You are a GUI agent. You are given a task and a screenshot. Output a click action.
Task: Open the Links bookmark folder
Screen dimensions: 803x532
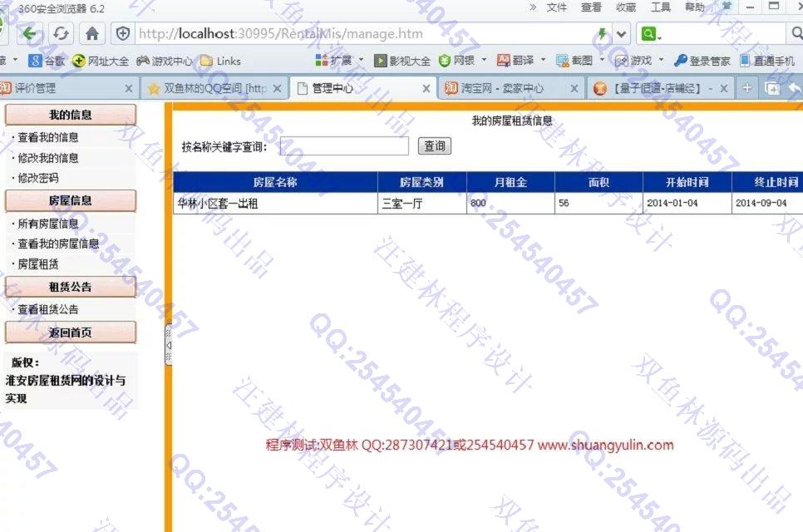[x=220, y=61]
